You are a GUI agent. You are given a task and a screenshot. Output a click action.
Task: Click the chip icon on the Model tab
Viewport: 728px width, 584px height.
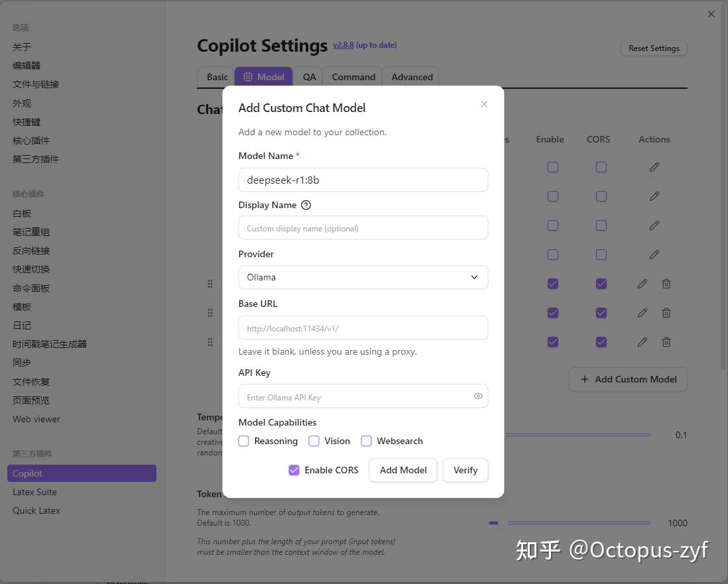tap(248, 77)
